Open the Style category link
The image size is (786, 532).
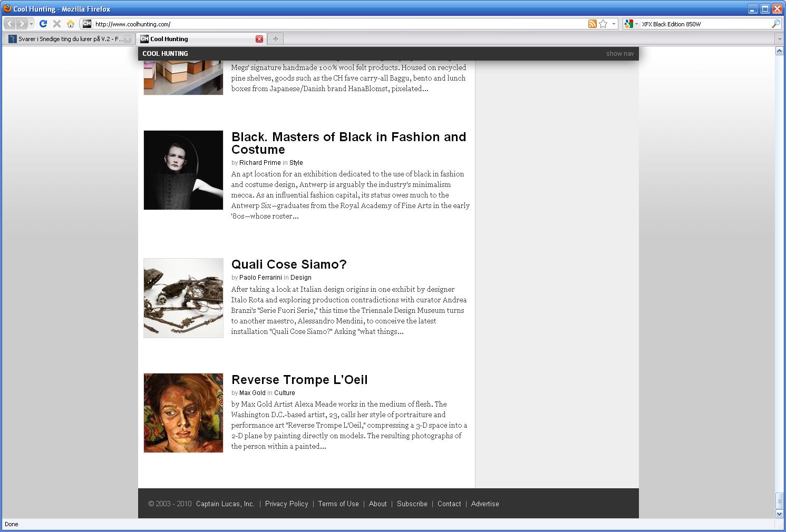(296, 163)
